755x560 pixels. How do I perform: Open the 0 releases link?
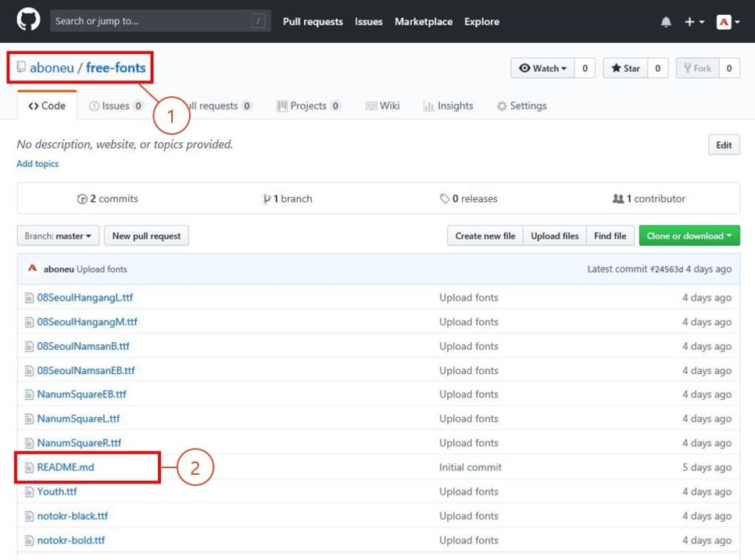point(468,198)
